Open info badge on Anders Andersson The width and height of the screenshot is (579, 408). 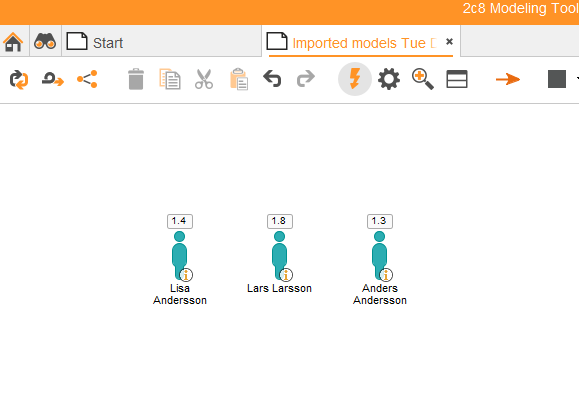click(x=386, y=275)
